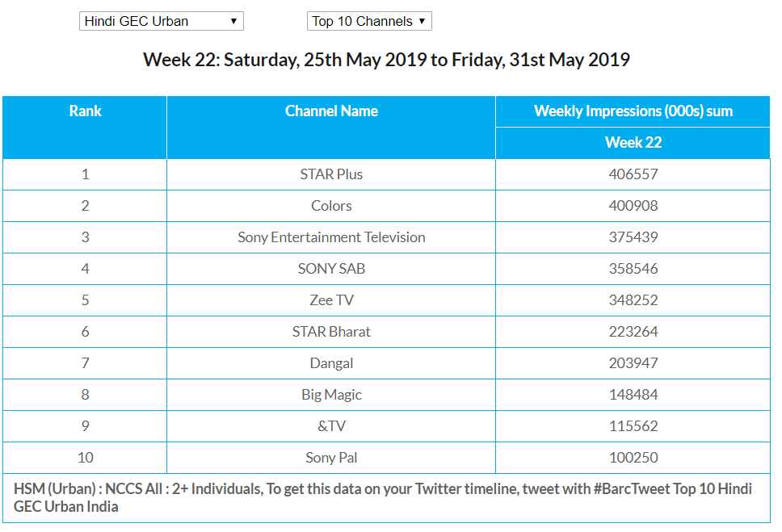Viewport: 782px width, 532px height.
Task: Select the Week 22 sub-header cell
Action: tap(633, 143)
